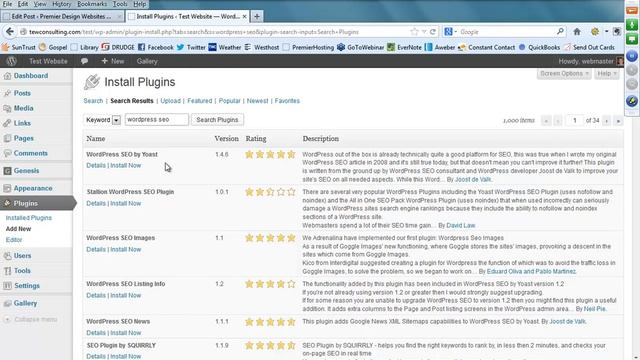640x360 pixels.
Task: Click the Genesis sidebar icon
Action: (7, 171)
